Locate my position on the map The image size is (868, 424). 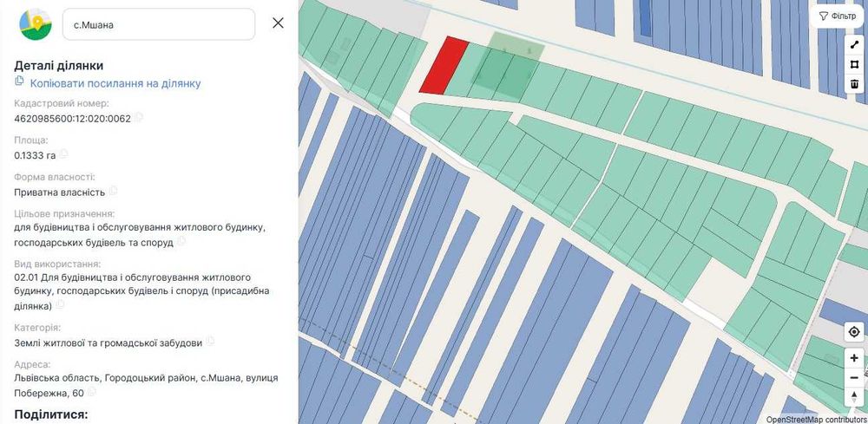click(854, 331)
